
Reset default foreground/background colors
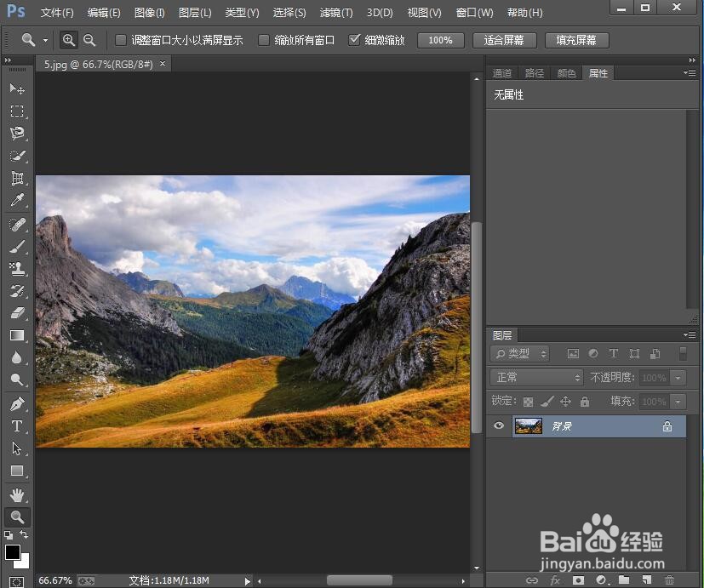8,534
